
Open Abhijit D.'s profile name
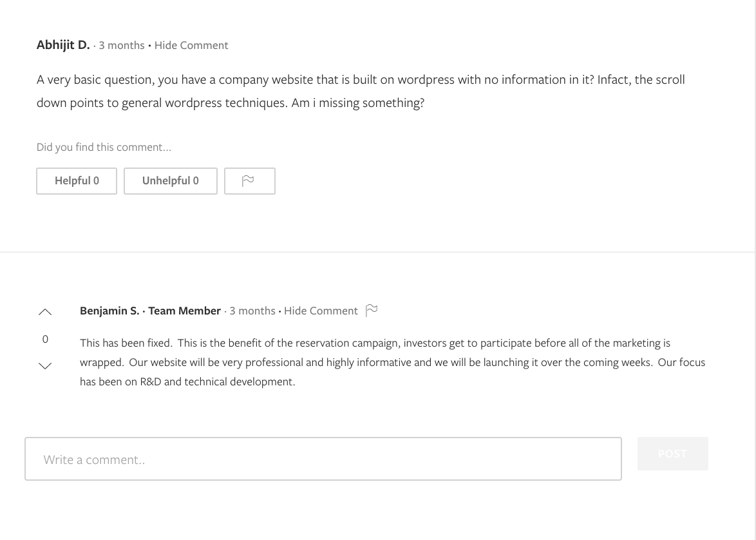[x=63, y=45]
